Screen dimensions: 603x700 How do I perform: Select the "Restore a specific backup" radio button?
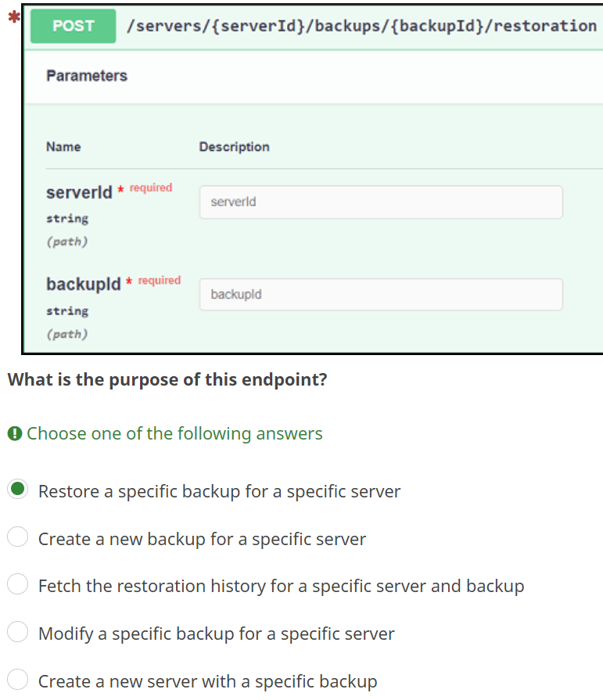[18, 490]
